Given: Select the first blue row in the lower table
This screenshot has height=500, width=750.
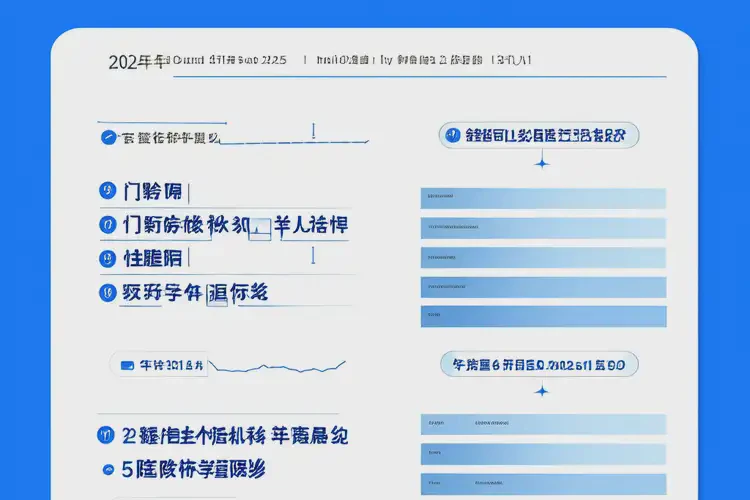Looking at the screenshot, I should click(543, 424).
